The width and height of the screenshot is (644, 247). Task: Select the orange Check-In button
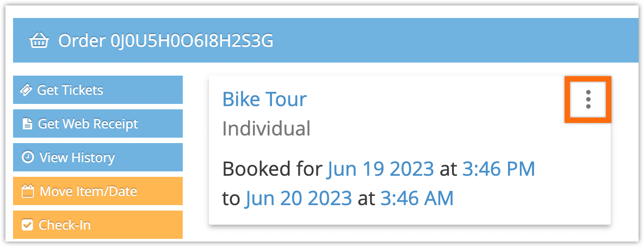(x=98, y=224)
